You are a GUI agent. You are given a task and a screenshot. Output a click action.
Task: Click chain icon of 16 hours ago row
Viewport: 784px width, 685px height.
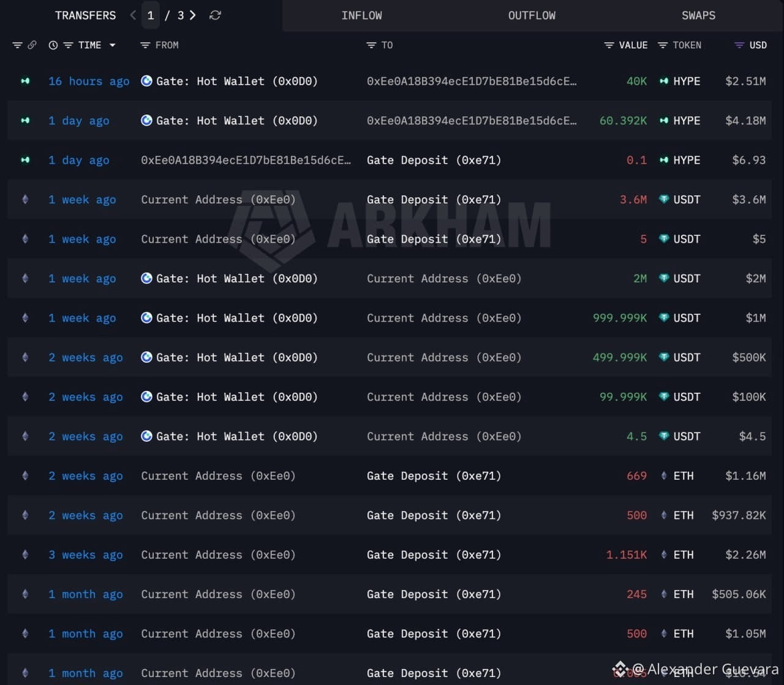tap(25, 81)
